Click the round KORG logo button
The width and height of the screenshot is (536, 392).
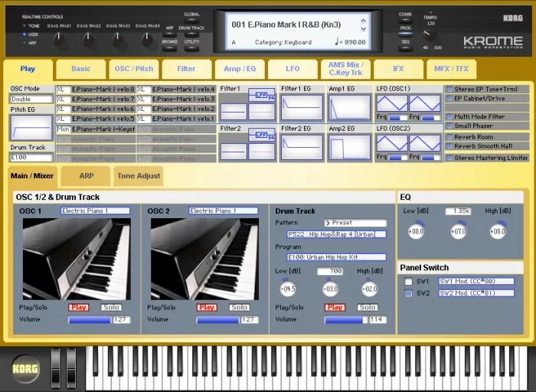click(25, 368)
